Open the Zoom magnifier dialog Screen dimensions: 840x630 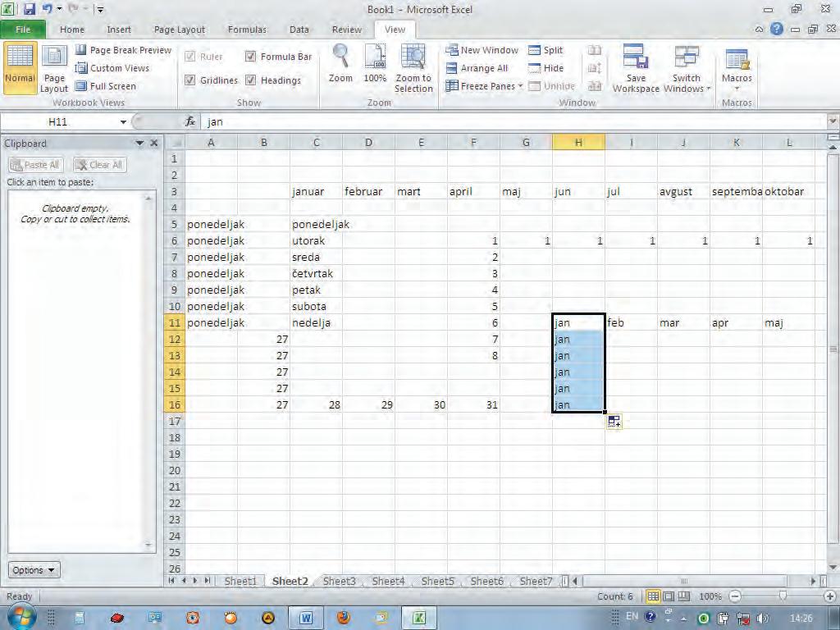[x=340, y=63]
